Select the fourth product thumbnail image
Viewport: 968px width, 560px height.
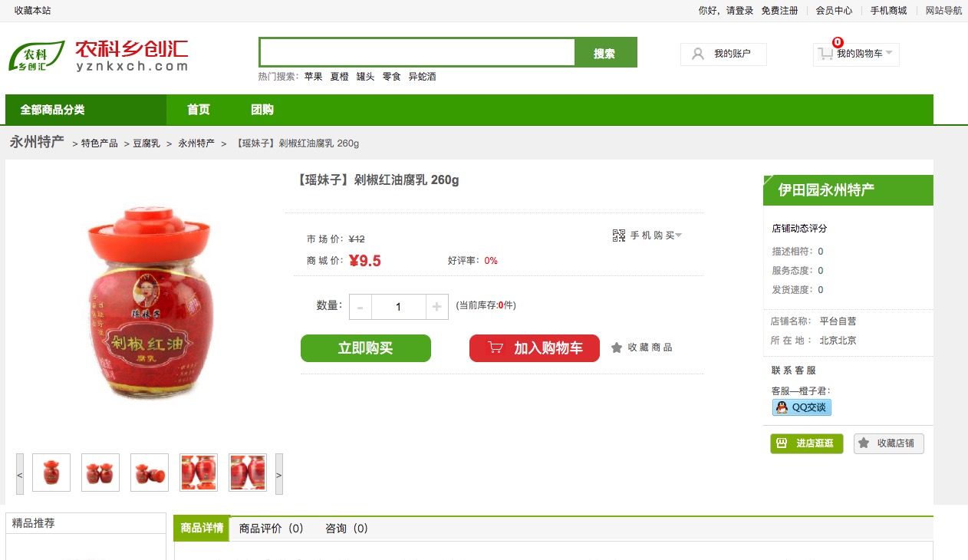[x=199, y=473]
